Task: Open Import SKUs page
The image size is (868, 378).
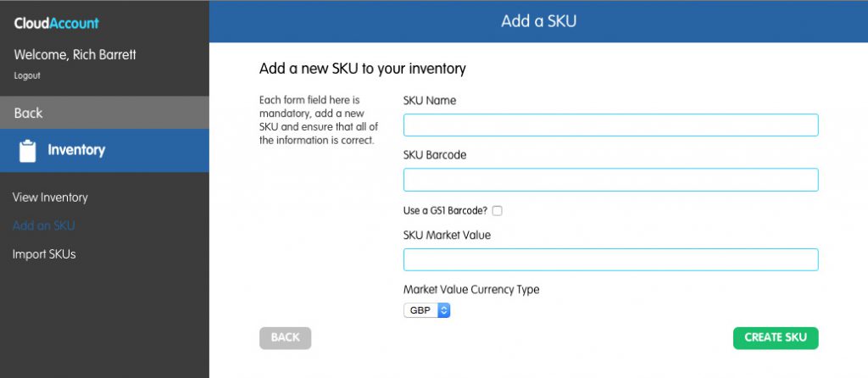Action: pyautogui.click(x=44, y=254)
